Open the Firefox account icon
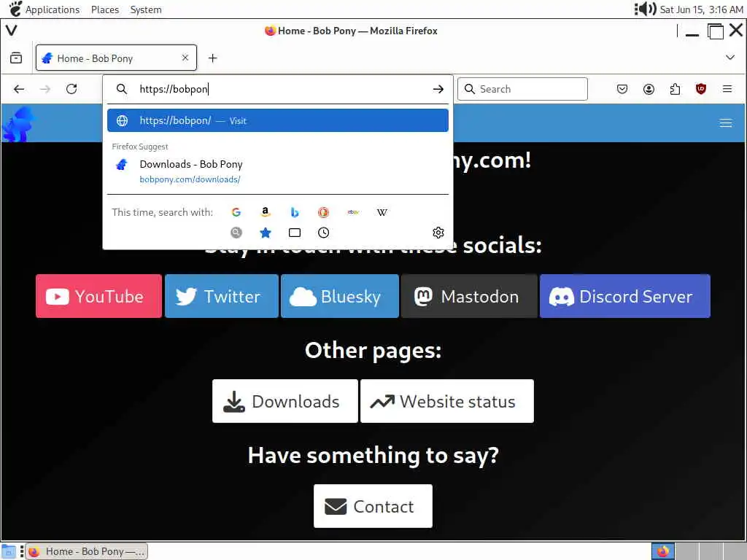The width and height of the screenshot is (747, 560). 649,89
